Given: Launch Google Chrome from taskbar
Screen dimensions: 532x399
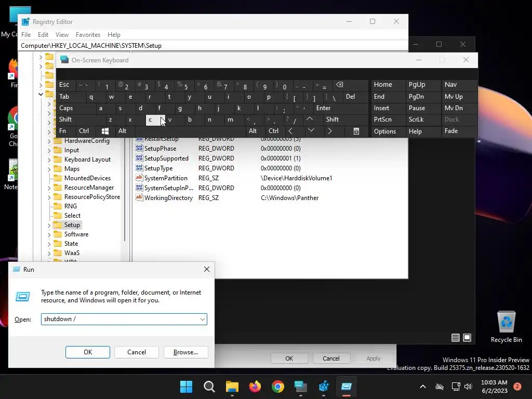Looking at the screenshot, I should 278,387.
